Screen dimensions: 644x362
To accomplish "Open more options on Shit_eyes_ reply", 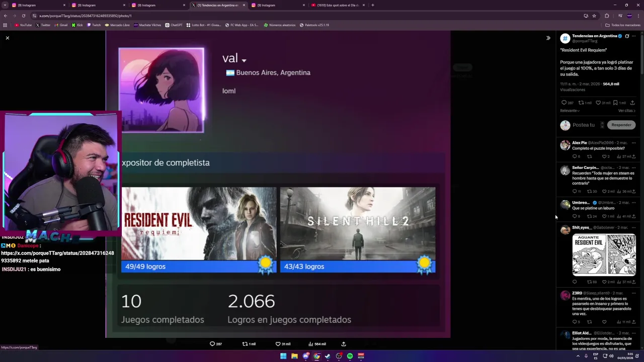I will coord(634,228).
